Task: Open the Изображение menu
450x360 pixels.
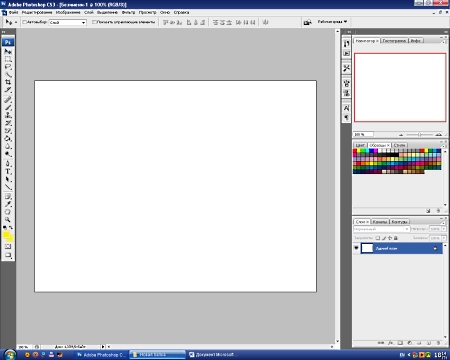Action: (68, 12)
